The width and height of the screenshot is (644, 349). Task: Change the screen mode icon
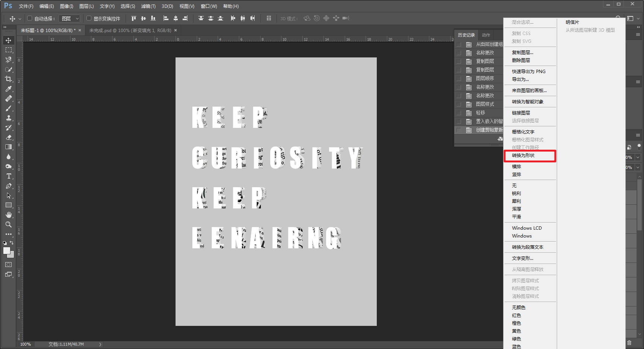[x=9, y=274]
